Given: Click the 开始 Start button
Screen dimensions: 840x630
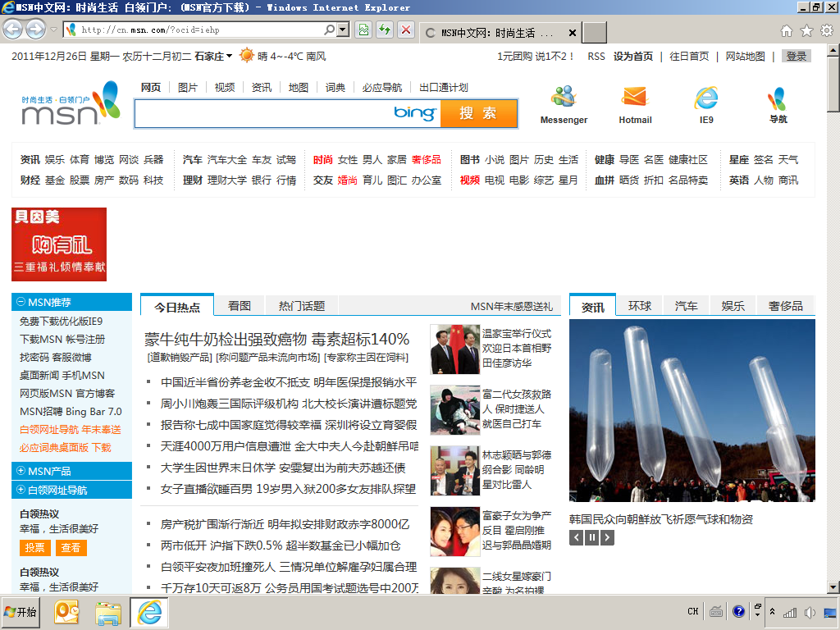Looking at the screenshot, I should (21, 612).
